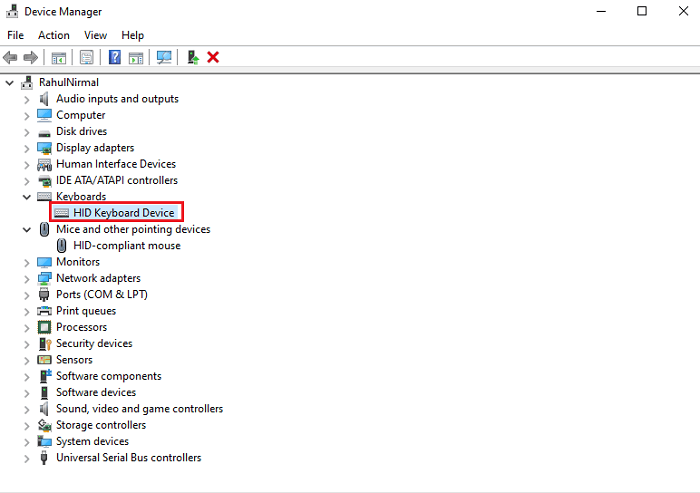700x493 pixels.
Task: Scan for hardware changes toolbar icon
Action: (164, 58)
